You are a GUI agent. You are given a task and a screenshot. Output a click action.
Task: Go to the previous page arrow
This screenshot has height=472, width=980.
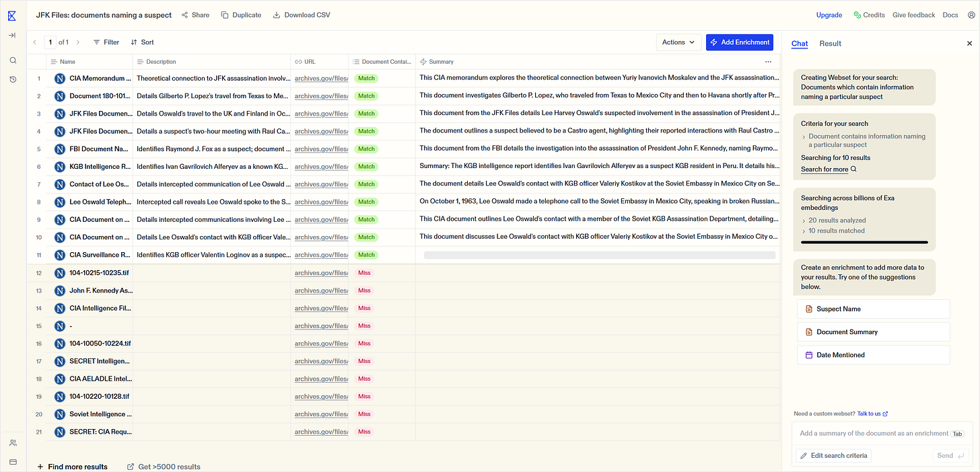click(x=35, y=42)
